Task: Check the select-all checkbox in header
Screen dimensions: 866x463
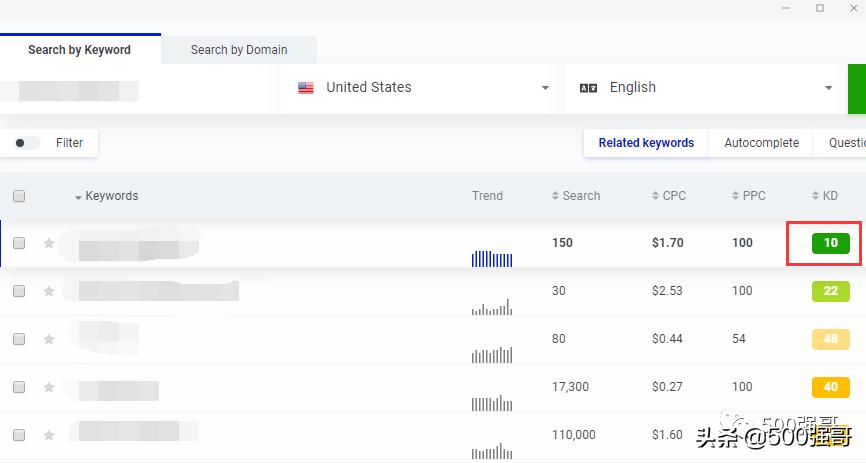Action: (19, 196)
